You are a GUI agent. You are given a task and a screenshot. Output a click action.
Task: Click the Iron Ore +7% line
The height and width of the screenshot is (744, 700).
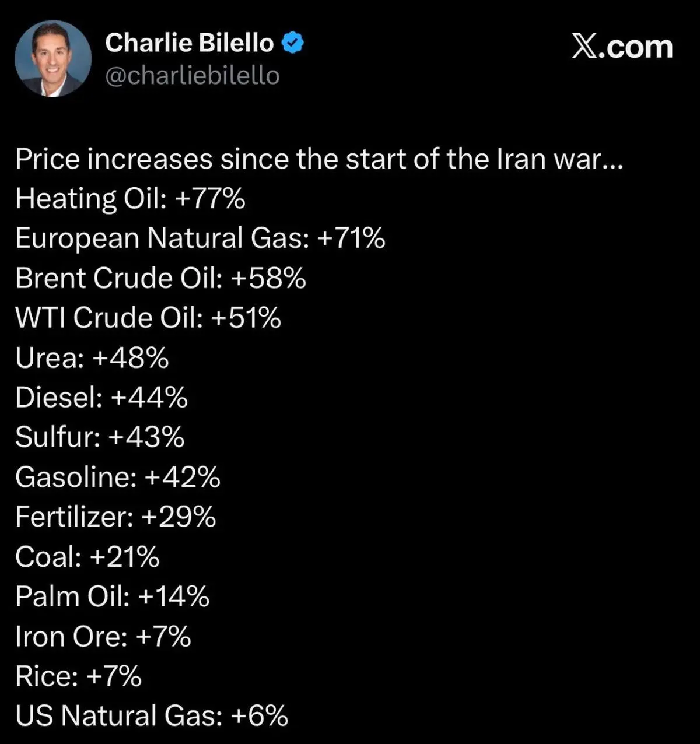click(103, 636)
